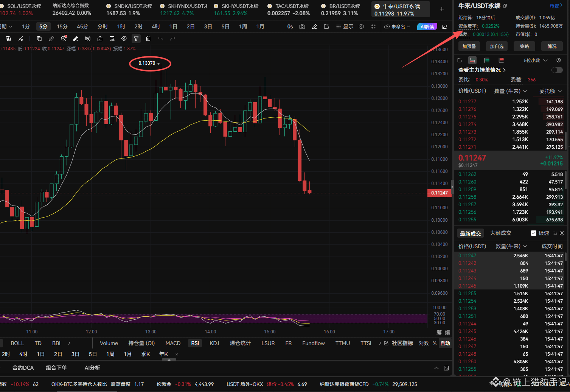The image size is (570, 392).
Task: Click the 加预警 button
Action: 469,46
